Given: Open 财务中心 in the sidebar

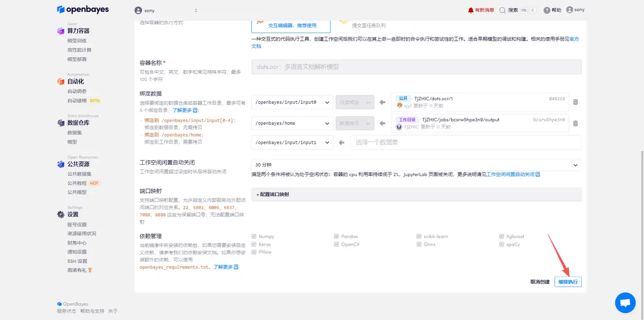Looking at the screenshot, I should pos(77,243).
